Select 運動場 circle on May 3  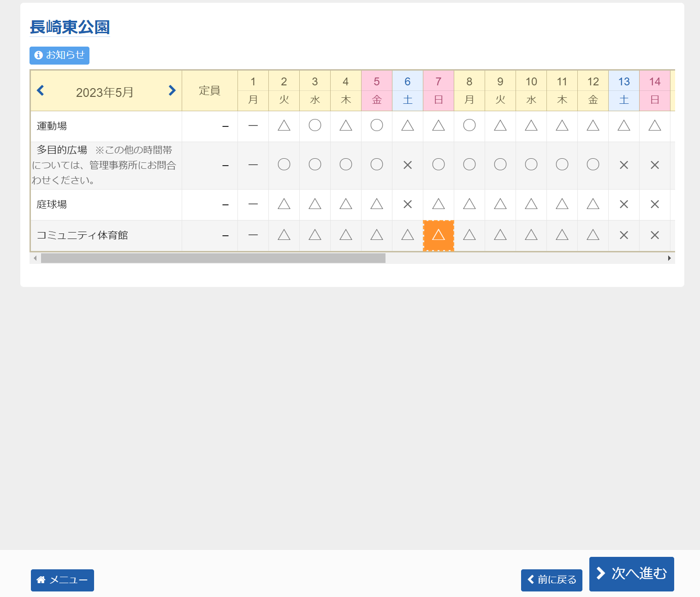(x=315, y=125)
